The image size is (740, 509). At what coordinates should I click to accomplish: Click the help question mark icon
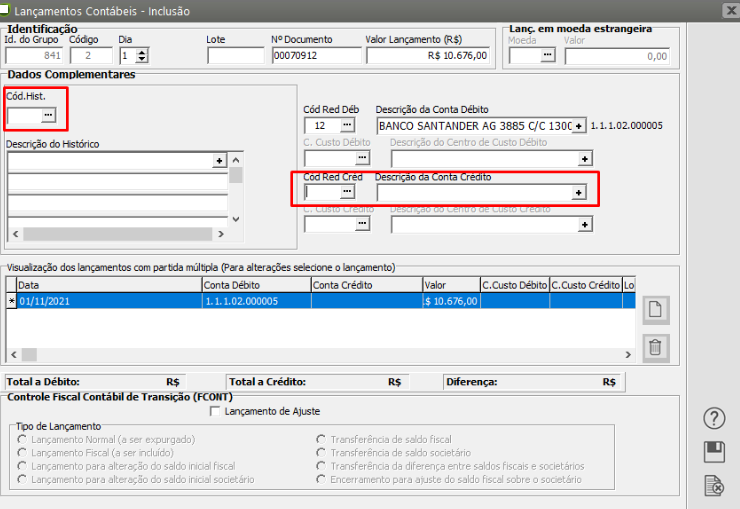714,418
